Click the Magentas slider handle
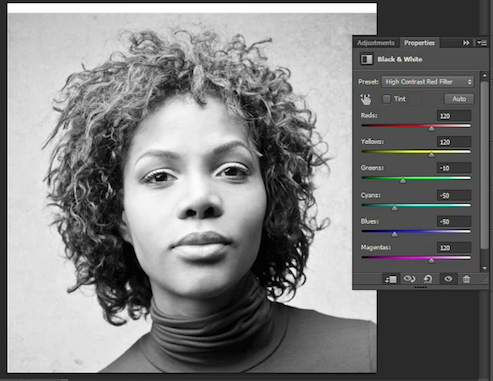 pos(431,260)
